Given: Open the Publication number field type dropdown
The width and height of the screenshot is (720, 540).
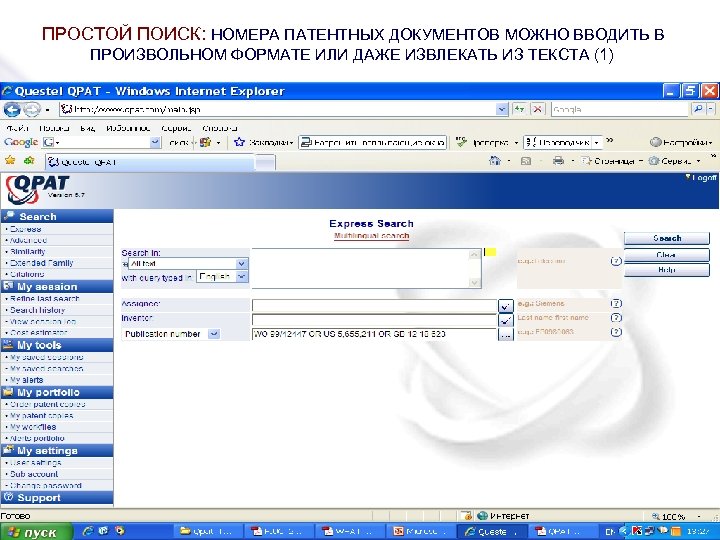Looking at the screenshot, I should pos(214,334).
